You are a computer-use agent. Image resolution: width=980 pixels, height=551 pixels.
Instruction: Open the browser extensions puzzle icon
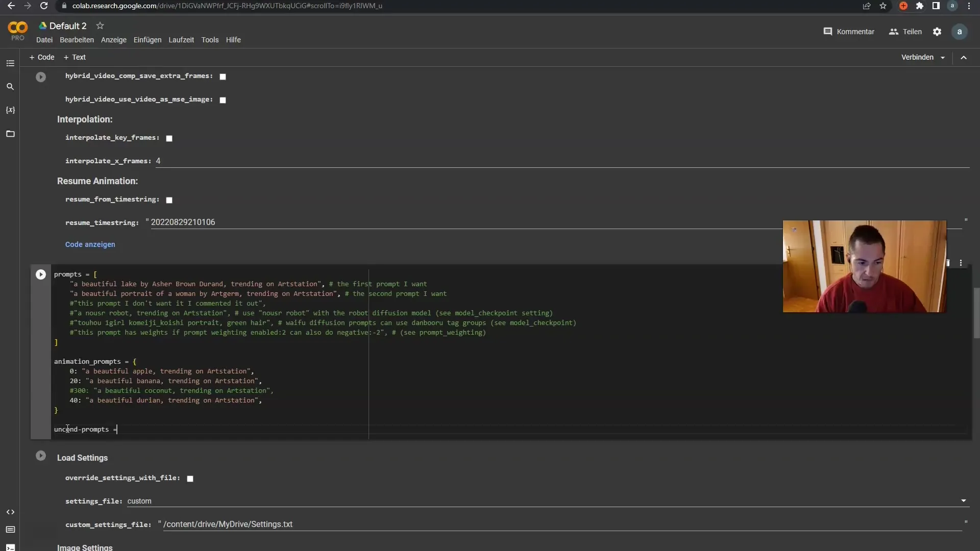point(920,6)
